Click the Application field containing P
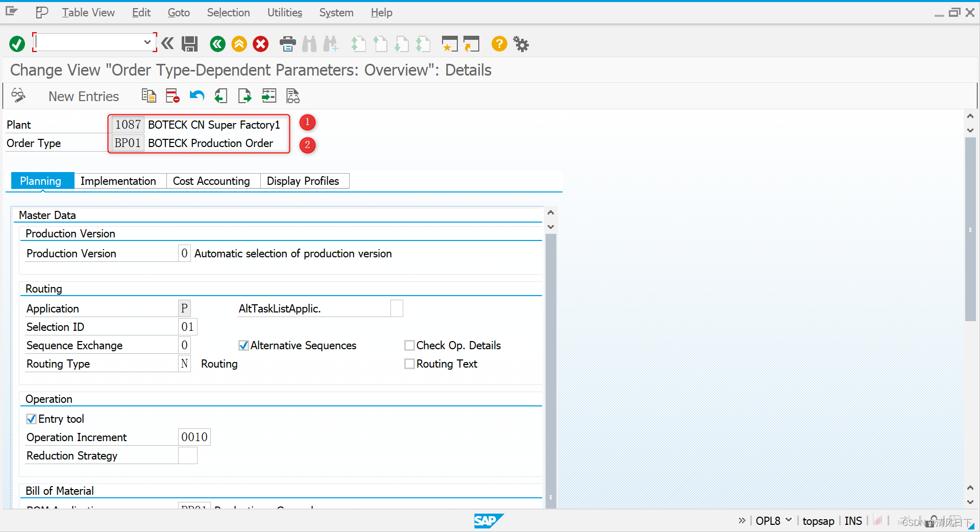 (x=184, y=309)
